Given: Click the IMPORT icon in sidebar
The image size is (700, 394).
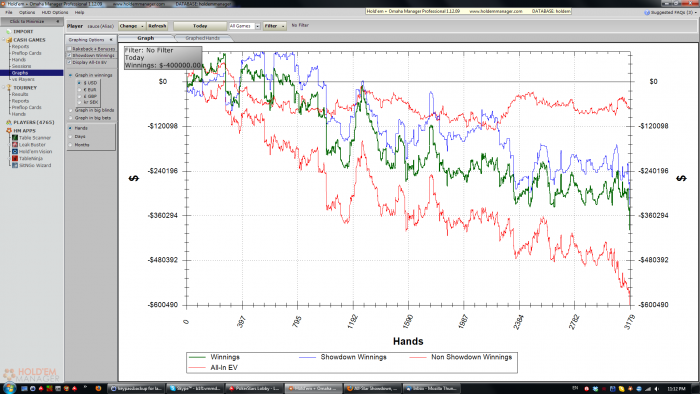Looking at the screenshot, I should (8, 32).
